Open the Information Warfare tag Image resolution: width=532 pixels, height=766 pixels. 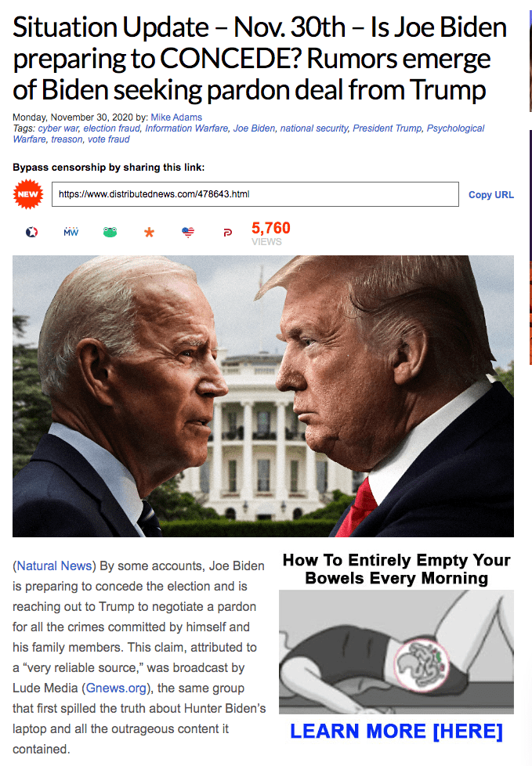tap(186, 128)
